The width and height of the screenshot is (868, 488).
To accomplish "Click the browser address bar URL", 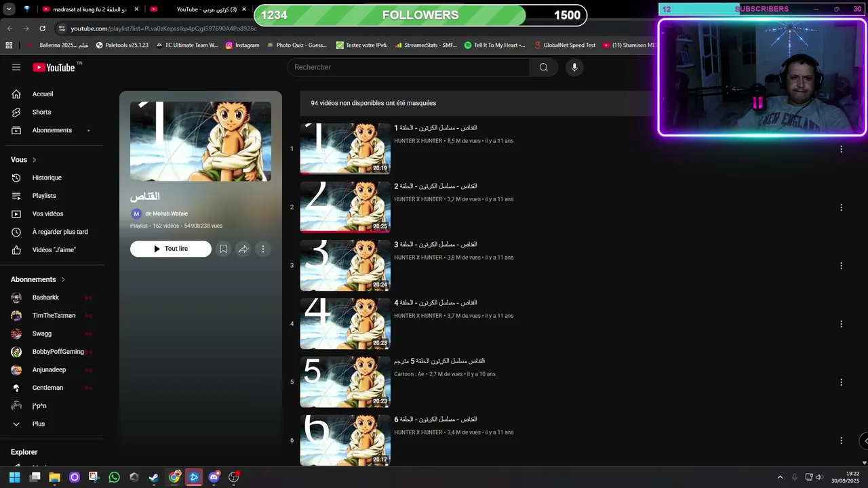I will pos(164,28).
